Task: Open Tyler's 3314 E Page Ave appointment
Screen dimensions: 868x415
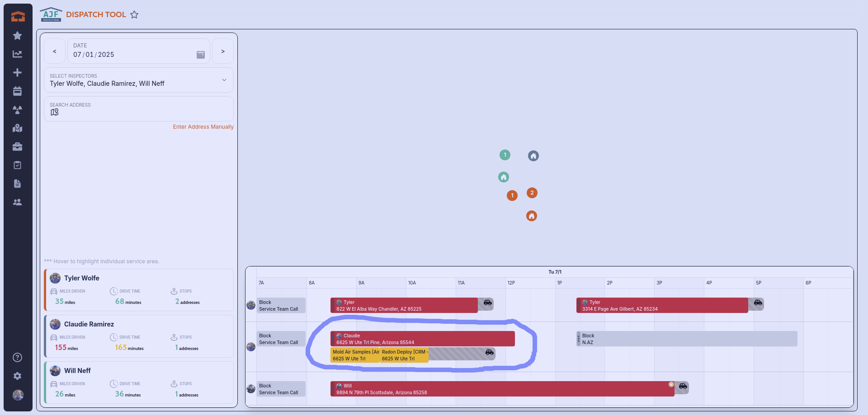Action: (662, 305)
